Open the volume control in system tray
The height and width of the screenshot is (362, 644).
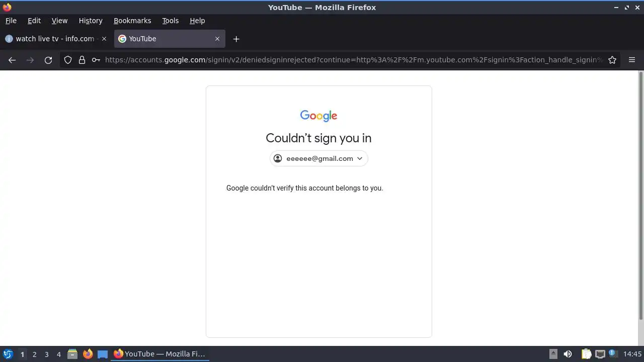(568, 354)
